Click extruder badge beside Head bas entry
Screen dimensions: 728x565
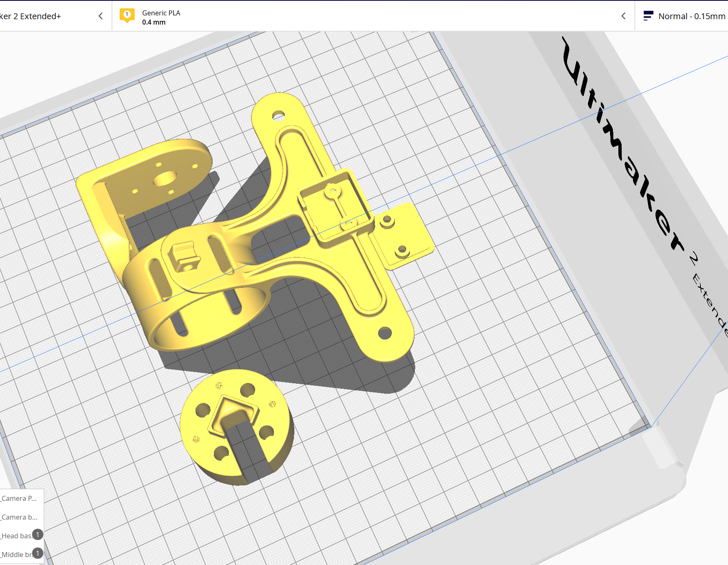[38, 535]
